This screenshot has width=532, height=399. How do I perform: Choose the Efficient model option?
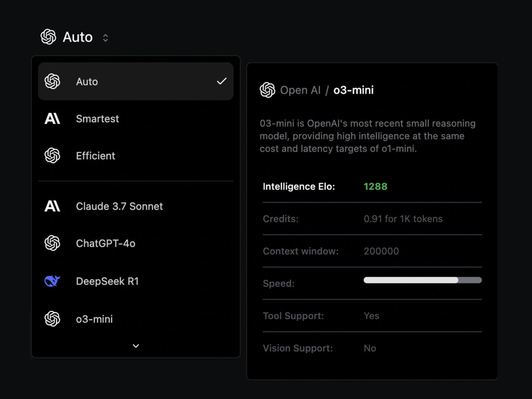coord(96,156)
